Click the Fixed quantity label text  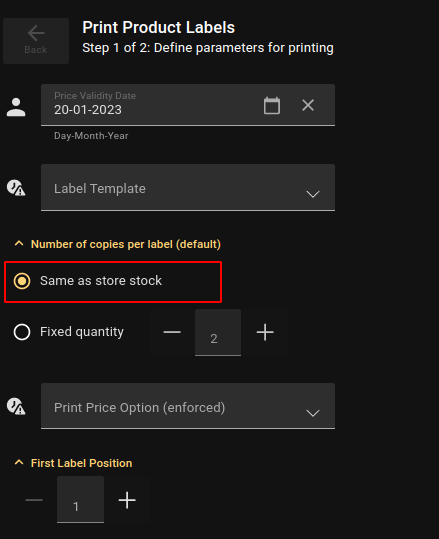[x=82, y=332]
